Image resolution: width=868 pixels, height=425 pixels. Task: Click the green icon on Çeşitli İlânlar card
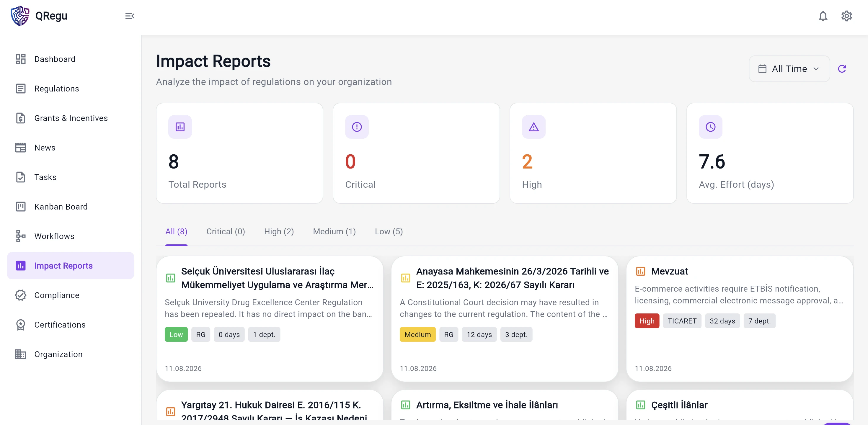[640, 405]
